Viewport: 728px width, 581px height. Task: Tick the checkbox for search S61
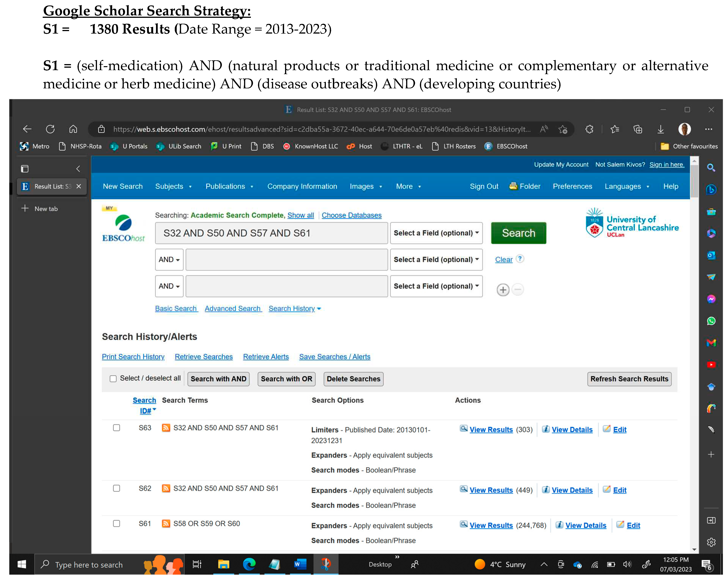tap(117, 524)
